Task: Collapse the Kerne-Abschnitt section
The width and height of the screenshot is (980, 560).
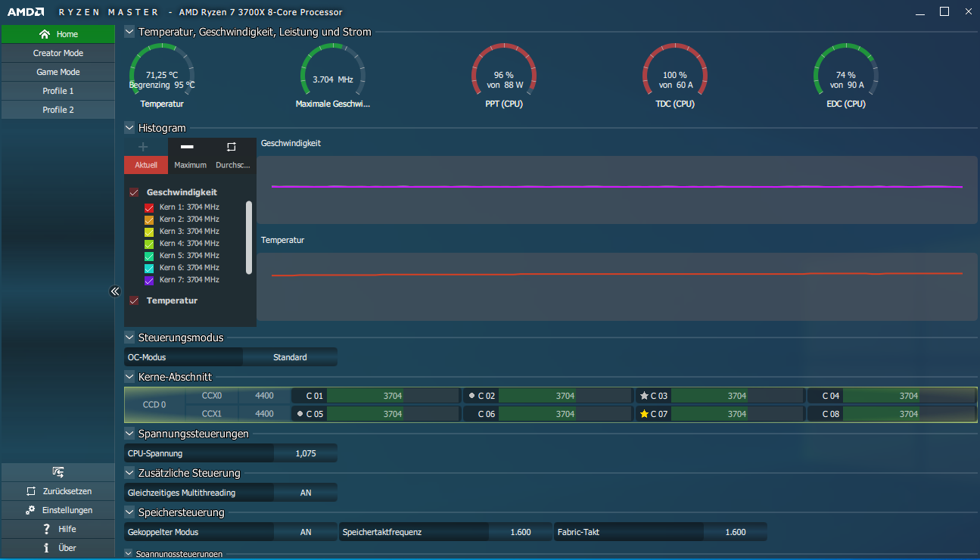Action: coord(129,376)
